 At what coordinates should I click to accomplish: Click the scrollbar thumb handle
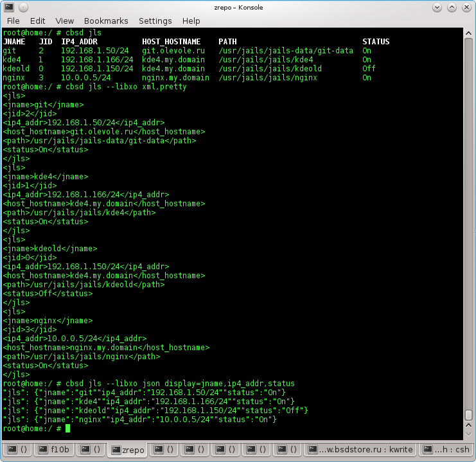(468, 415)
